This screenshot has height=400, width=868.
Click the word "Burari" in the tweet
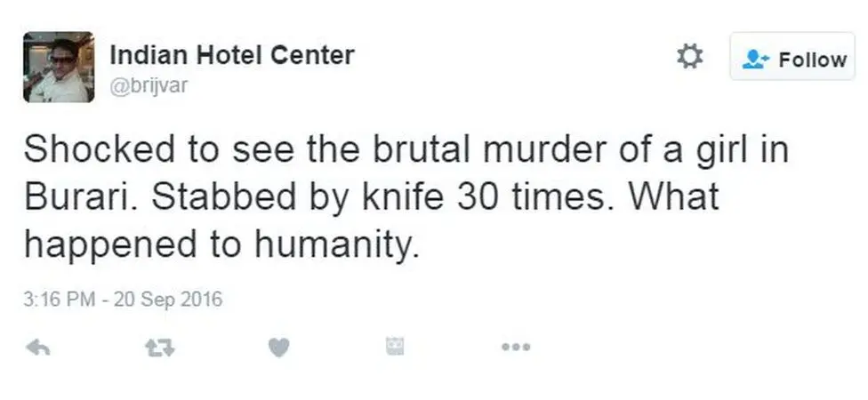(76, 196)
